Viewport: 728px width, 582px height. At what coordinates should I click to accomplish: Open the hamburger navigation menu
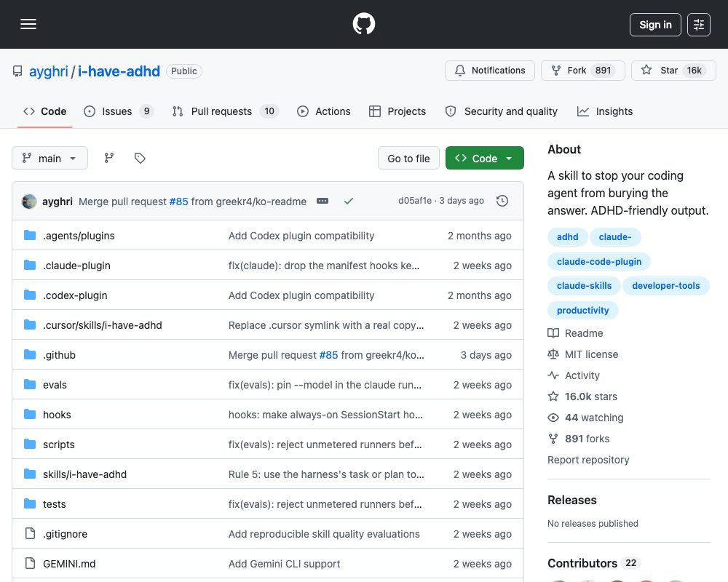[28, 24]
